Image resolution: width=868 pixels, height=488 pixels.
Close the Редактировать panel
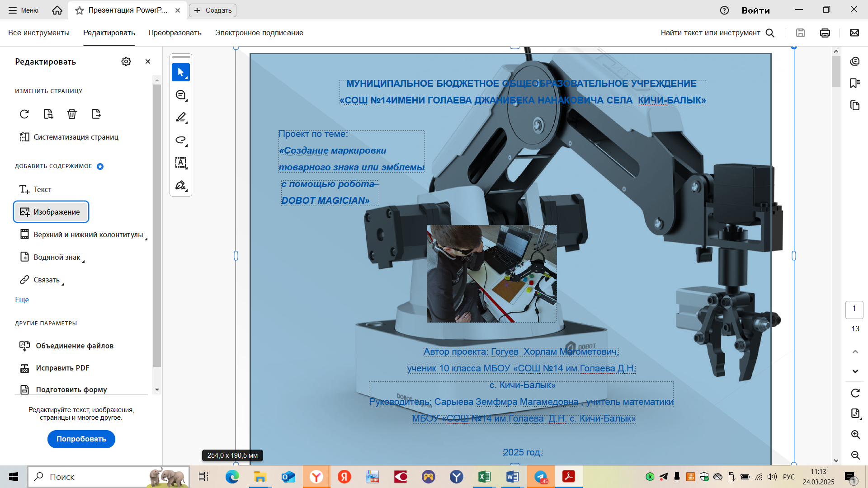pyautogui.click(x=148, y=61)
